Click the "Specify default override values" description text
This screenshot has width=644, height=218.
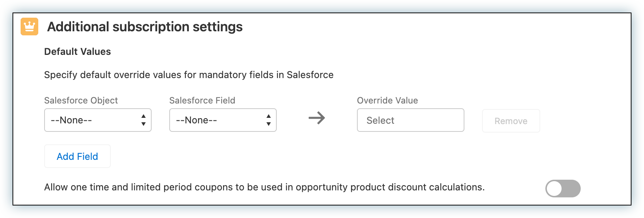point(189,75)
